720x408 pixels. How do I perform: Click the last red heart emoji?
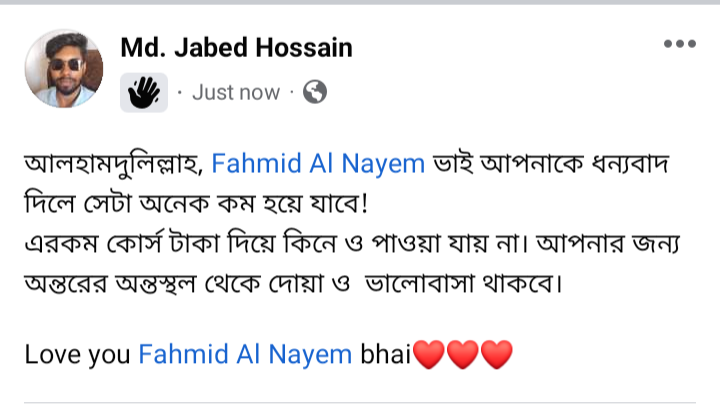point(496,354)
